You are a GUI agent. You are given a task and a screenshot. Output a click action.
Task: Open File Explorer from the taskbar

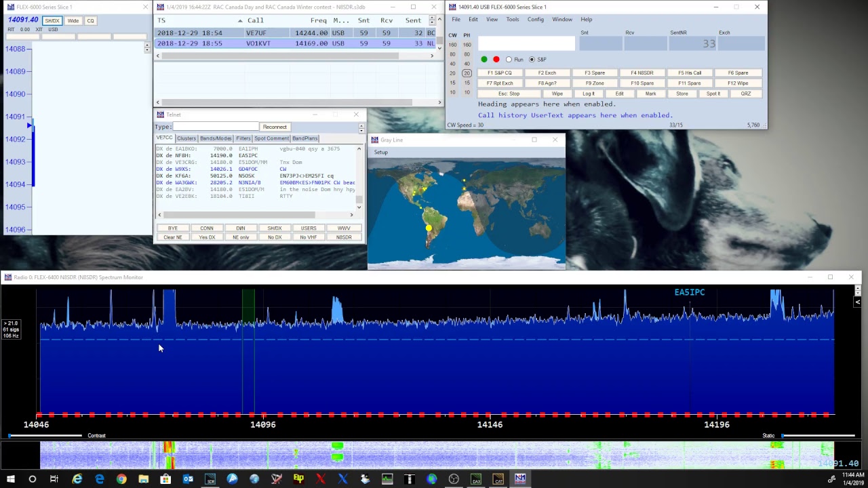click(x=143, y=479)
